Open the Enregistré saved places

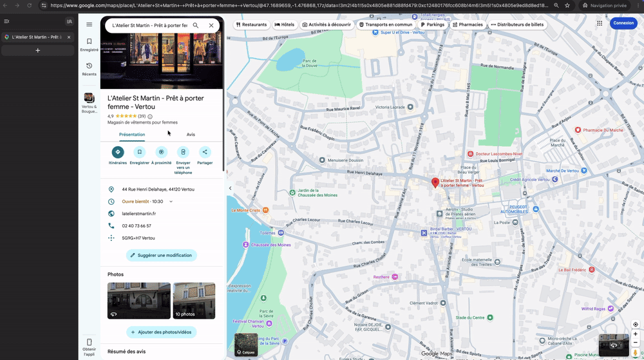pos(89,44)
